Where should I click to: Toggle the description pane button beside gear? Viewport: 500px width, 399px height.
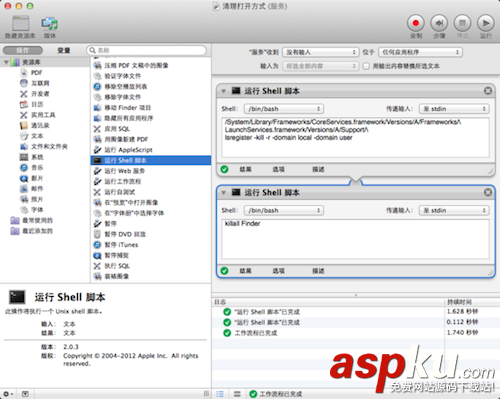[25, 394]
